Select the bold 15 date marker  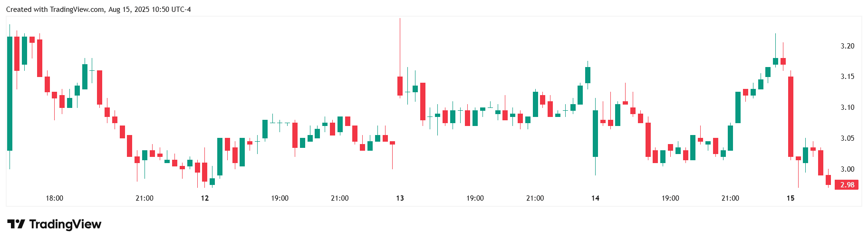pyautogui.click(x=791, y=198)
